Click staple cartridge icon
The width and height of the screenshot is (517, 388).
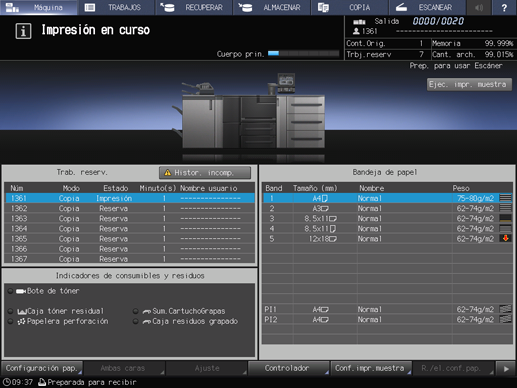click(x=147, y=312)
